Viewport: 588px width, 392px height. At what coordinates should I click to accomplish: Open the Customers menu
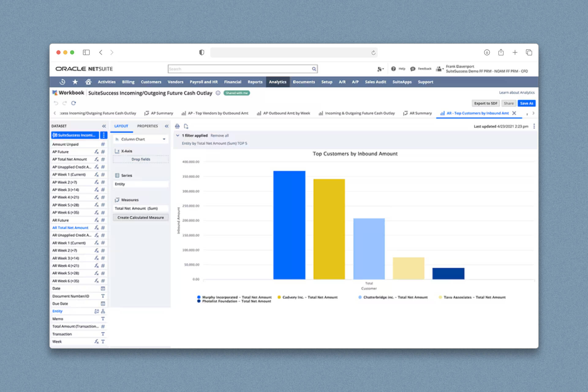(151, 82)
